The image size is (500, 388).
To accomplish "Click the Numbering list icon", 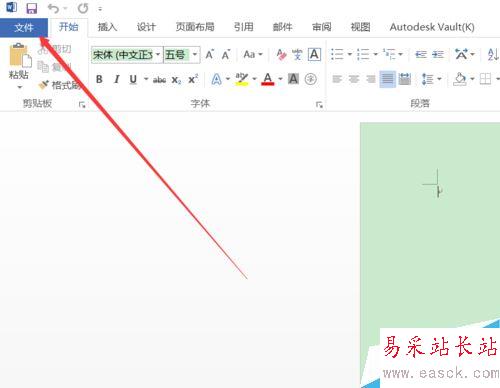I will [363, 54].
